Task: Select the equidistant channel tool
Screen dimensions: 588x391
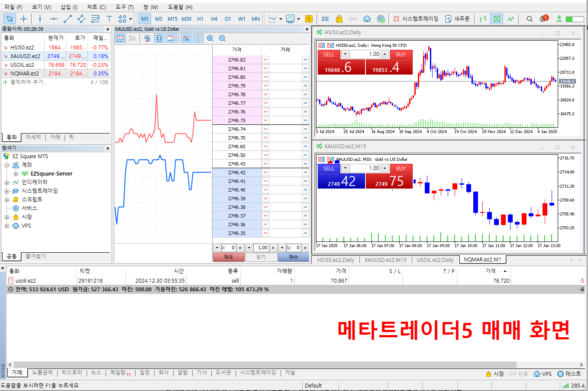Action: pos(81,19)
